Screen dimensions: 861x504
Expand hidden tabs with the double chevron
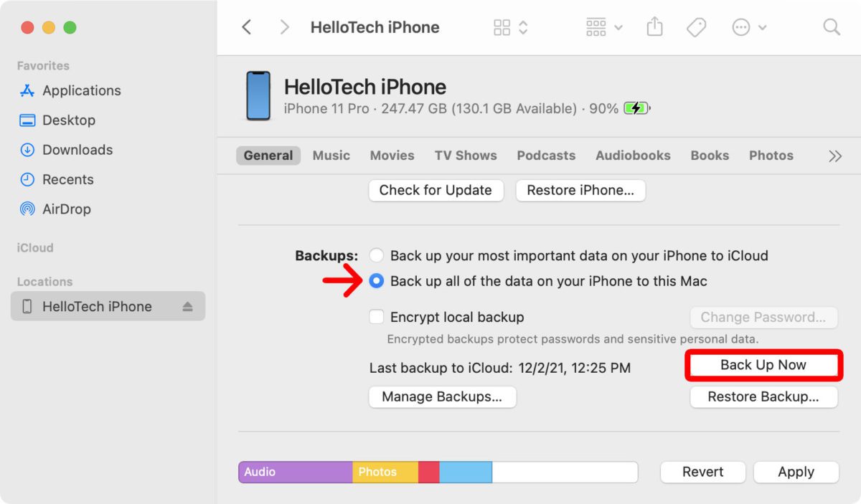834,155
